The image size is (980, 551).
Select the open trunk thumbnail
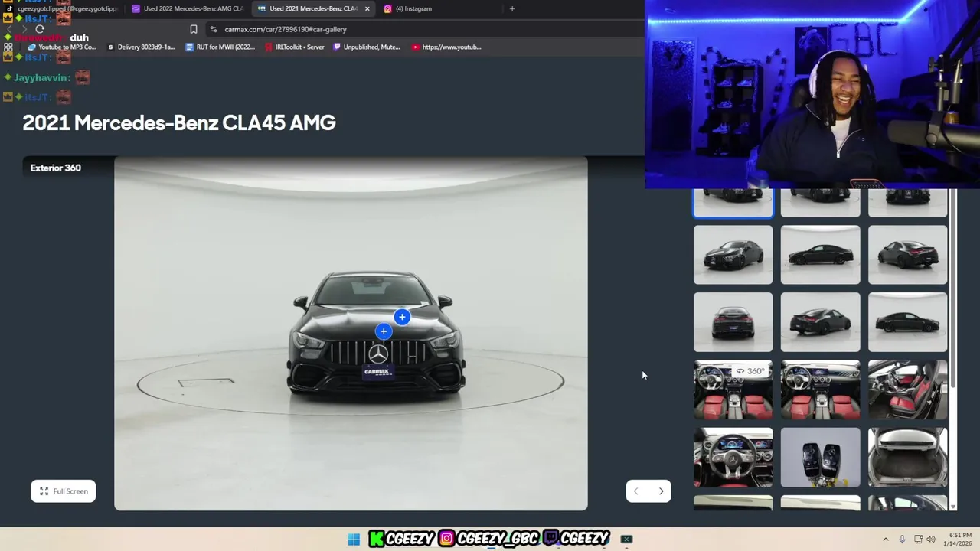(x=908, y=457)
